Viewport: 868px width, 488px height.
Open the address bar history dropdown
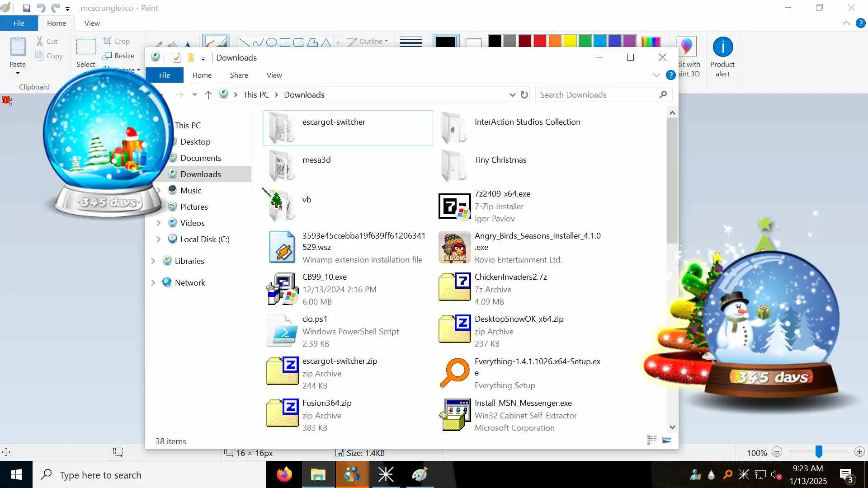[512, 95]
